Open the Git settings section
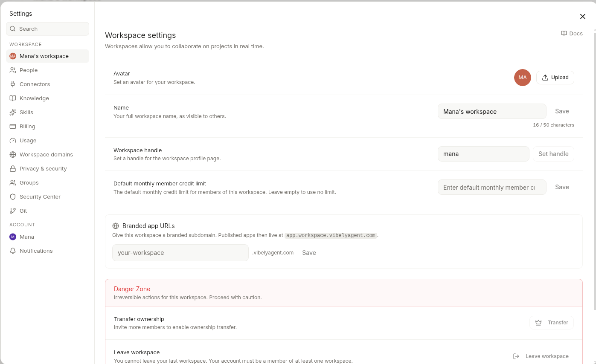Viewport: 596px width, 364px height. pyautogui.click(x=48, y=211)
